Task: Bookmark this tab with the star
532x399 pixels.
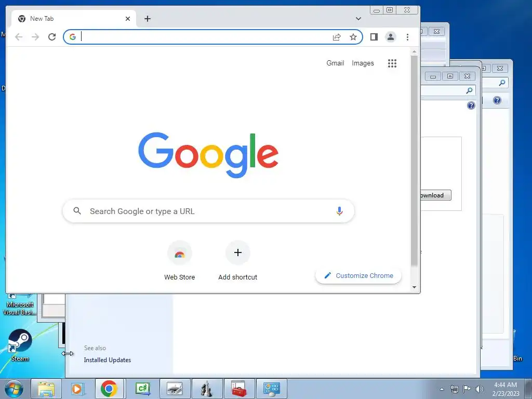Action: pyautogui.click(x=353, y=37)
